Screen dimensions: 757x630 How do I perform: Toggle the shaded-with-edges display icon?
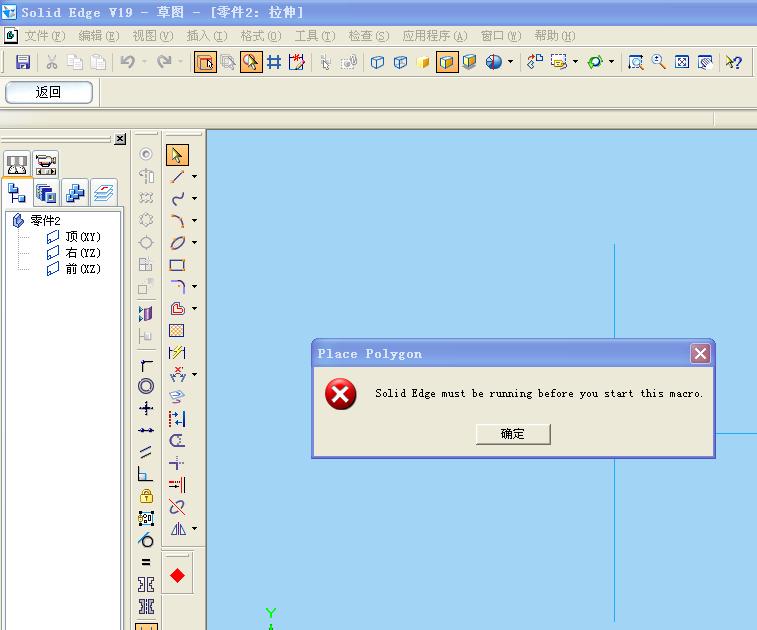pos(447,62)
